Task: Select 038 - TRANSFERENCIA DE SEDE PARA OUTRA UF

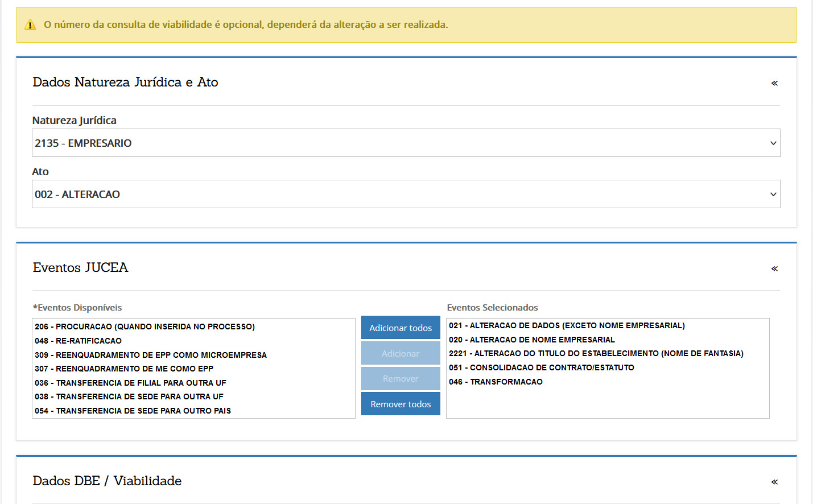Action: pyautogui.click(x=193, y=396)
